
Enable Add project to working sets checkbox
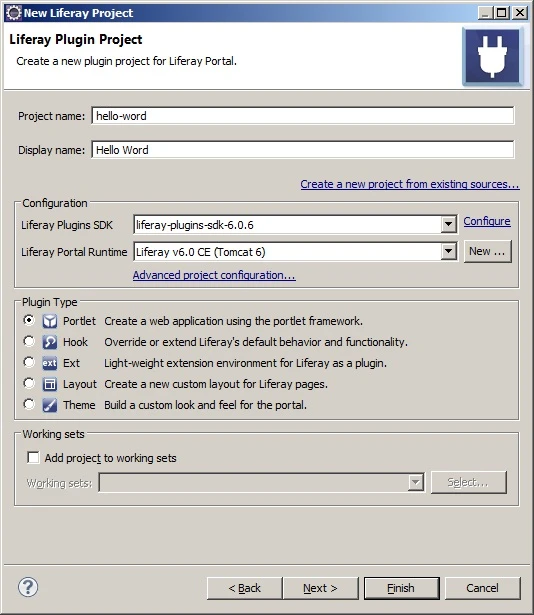[x=33, y=458]
